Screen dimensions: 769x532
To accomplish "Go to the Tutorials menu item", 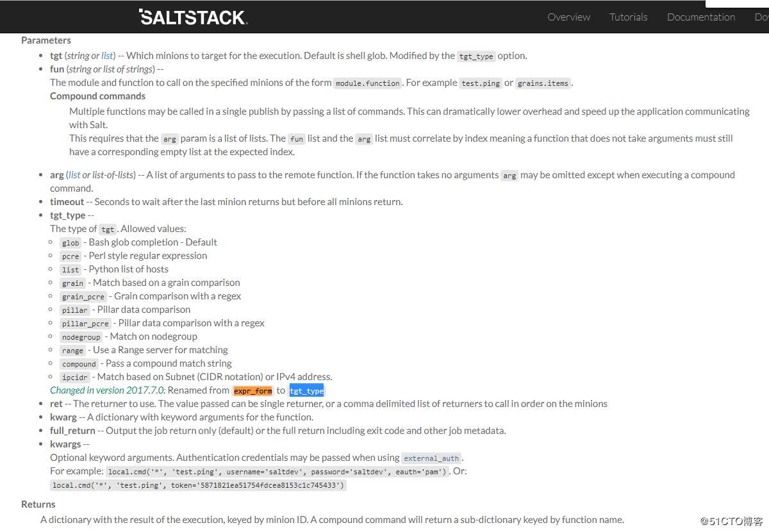I will (x=628, y=17).
